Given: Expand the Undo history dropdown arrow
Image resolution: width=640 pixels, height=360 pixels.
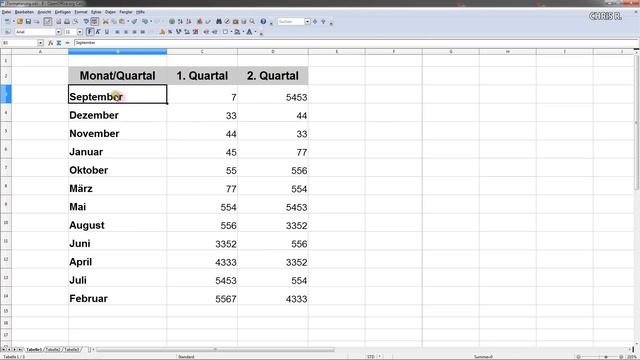Looking at the screenshot, I should (x=151, y=21).
